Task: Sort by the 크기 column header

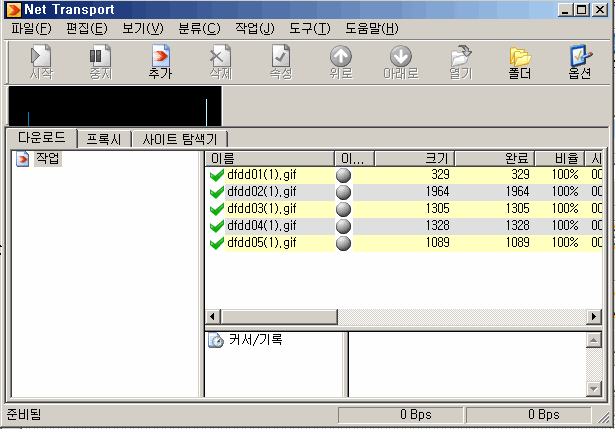Action: (415, 158)
